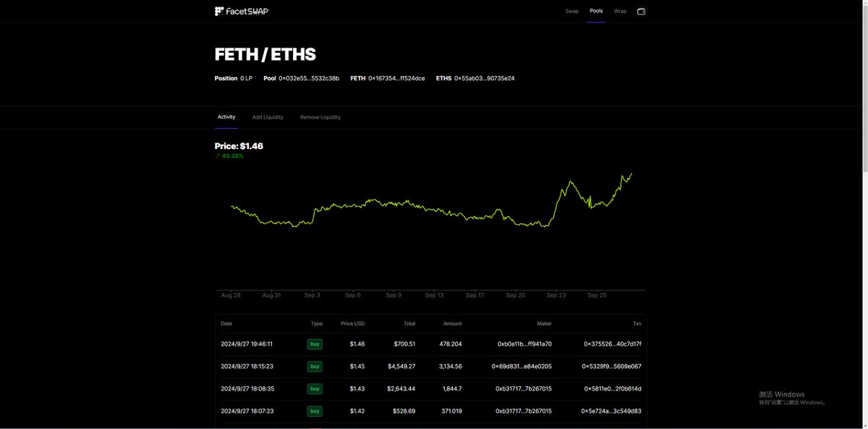Click the Price: $1.46 label
868x429 pixels.
click(x=239, y=146)
